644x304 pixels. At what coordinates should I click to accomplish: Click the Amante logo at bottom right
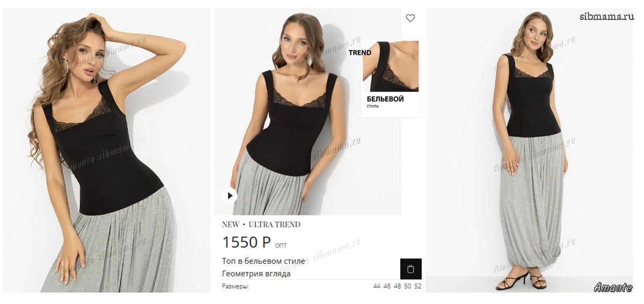click(613, 287)
